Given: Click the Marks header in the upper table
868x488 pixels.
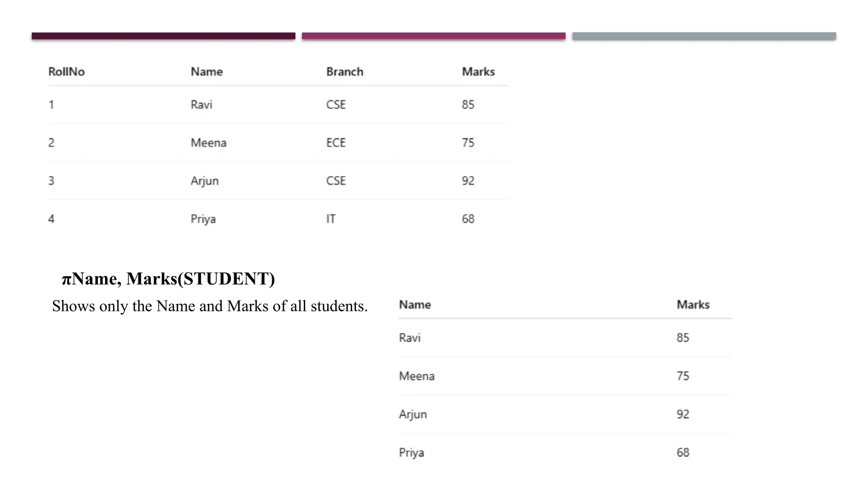Looking at the screenshot, I should [x=478, y=72].
